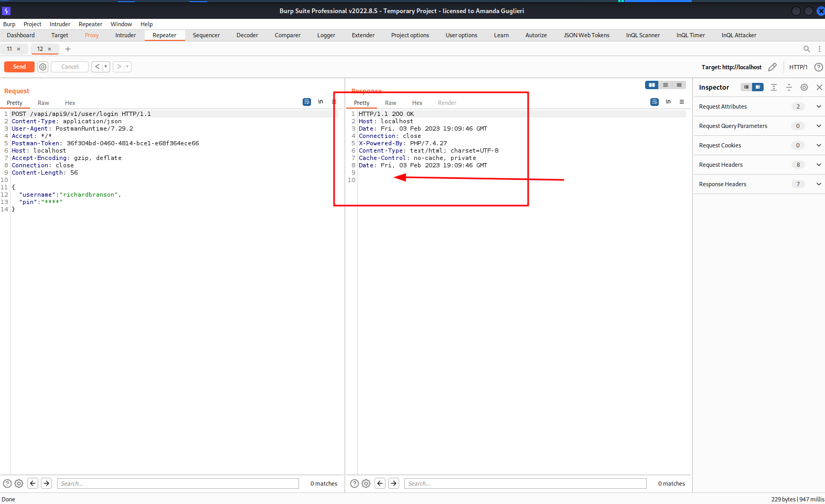
Task: Switch to Repeater tab 11
Action: point(9,49)
